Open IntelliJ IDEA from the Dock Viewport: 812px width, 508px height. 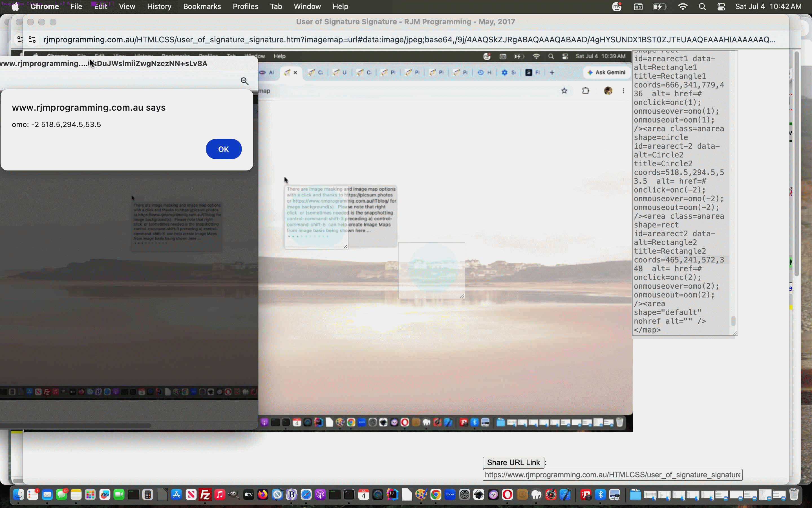click(x=392, y=494)
